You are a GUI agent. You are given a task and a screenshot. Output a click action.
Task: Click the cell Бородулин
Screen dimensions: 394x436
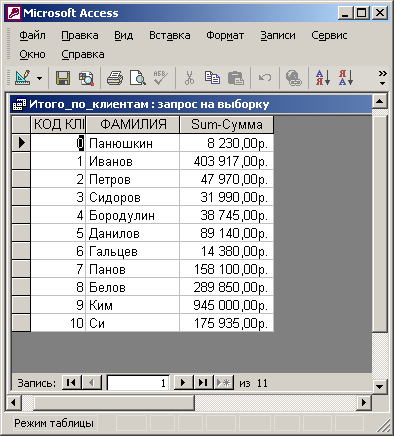coord(133,215)
